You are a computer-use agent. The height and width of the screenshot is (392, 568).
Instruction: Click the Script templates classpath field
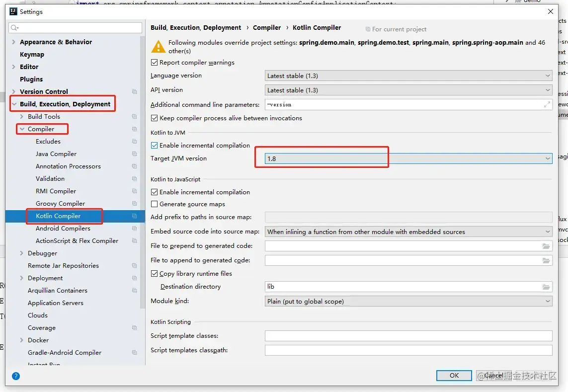click(408, 350)
